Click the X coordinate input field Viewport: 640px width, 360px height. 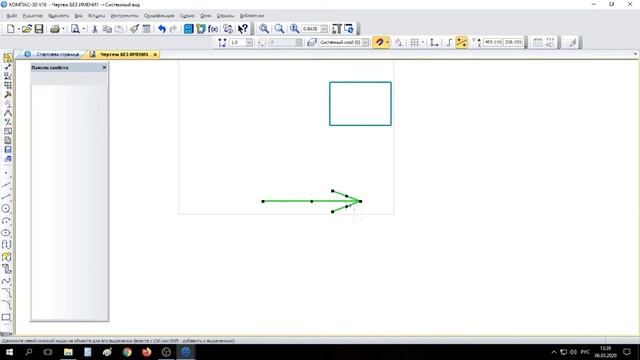coord(493,42)
